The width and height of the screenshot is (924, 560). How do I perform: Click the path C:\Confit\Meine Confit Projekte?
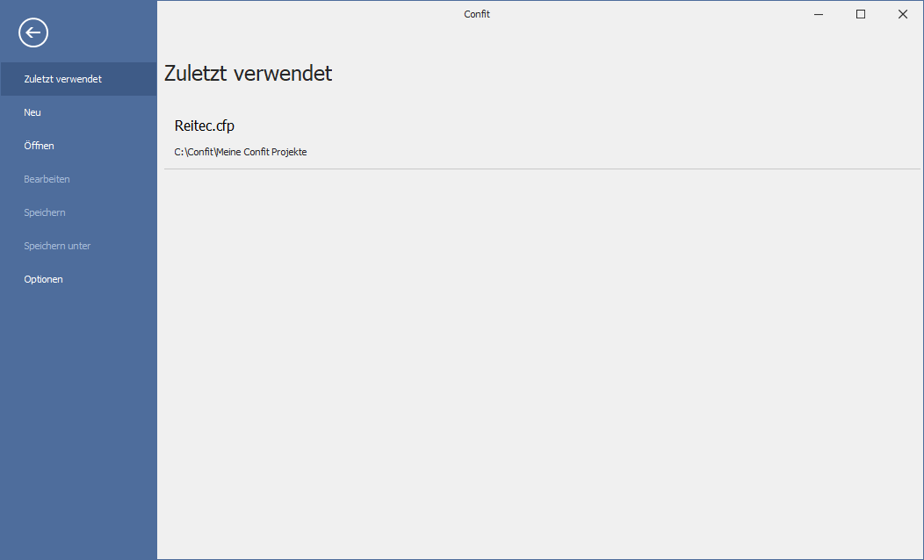tap(241, 152)
